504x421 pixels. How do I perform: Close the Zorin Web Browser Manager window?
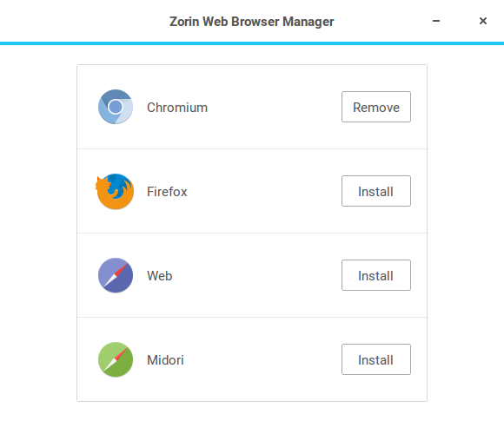pos(483,21)
